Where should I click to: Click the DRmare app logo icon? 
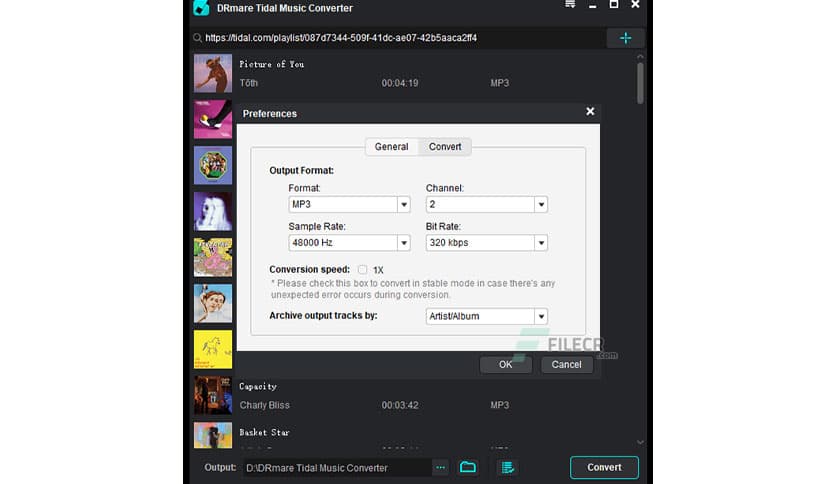[201, 7]
